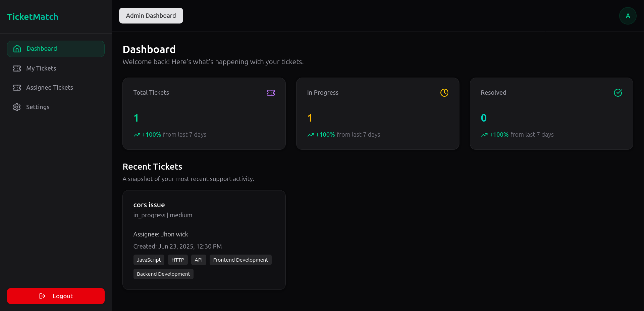644x311 pixels.
Task: Select the In Progress stat card
Action: [x=378, y=114]
